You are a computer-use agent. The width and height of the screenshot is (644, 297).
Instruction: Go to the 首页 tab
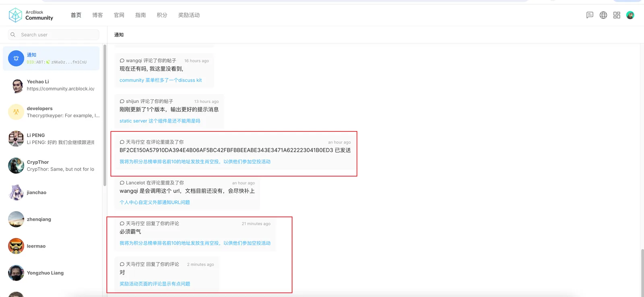[x=76, y=15]
